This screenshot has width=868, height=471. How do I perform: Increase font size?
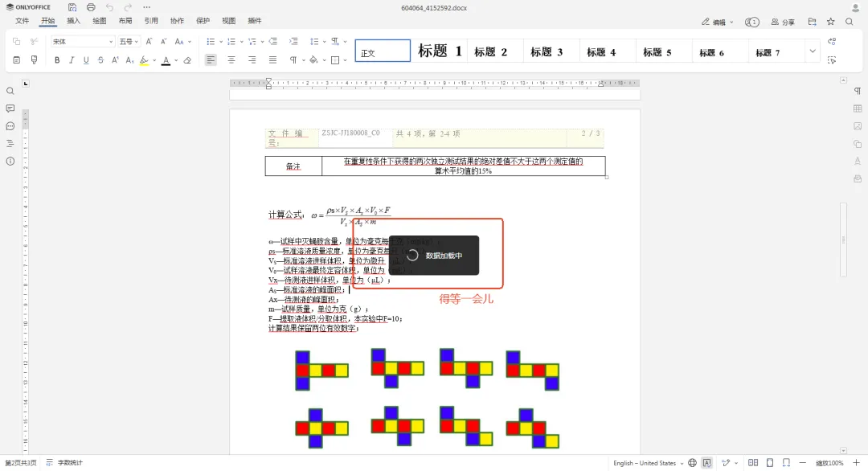[x=149, y=42]
